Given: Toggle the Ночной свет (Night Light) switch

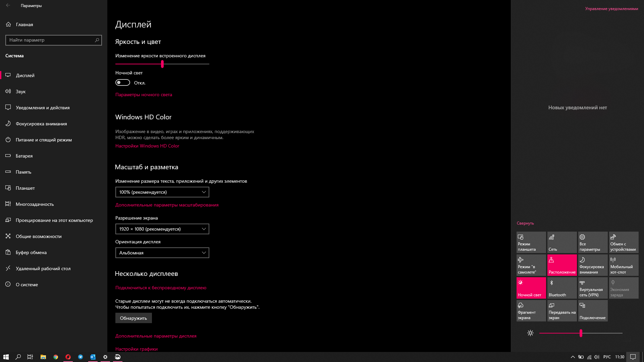Looking at the screenshot, I should pyautogui.click(x=123, y=83).
